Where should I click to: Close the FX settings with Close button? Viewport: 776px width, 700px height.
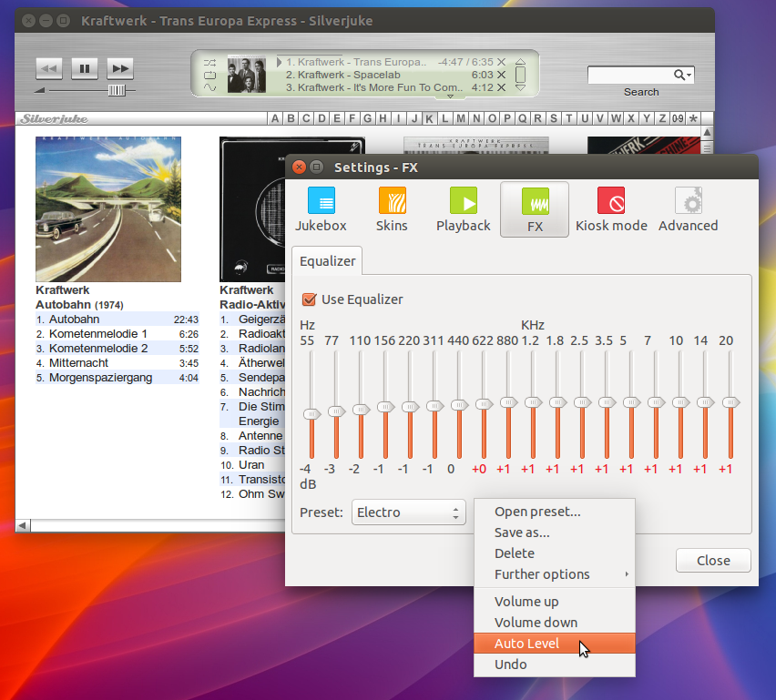pos(713,561)
